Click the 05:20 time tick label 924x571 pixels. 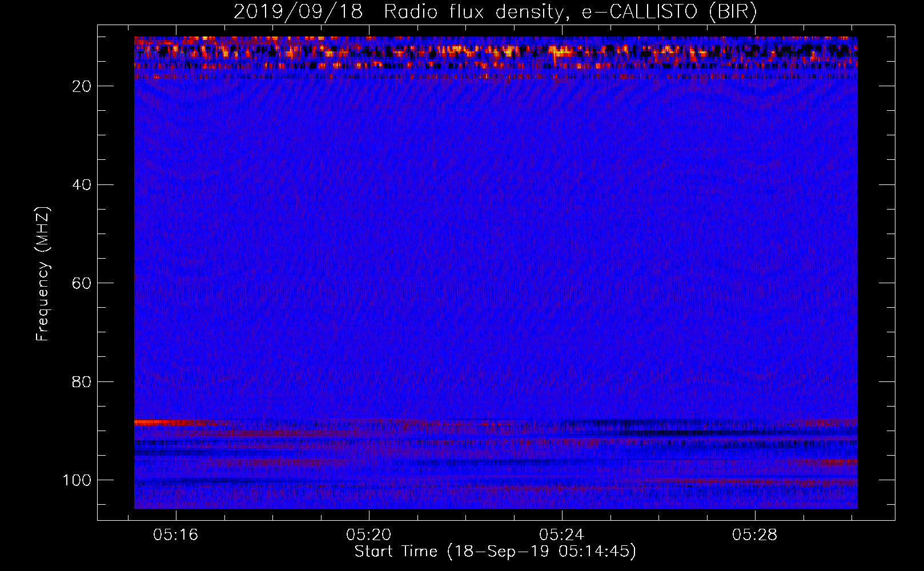(369, 534)
